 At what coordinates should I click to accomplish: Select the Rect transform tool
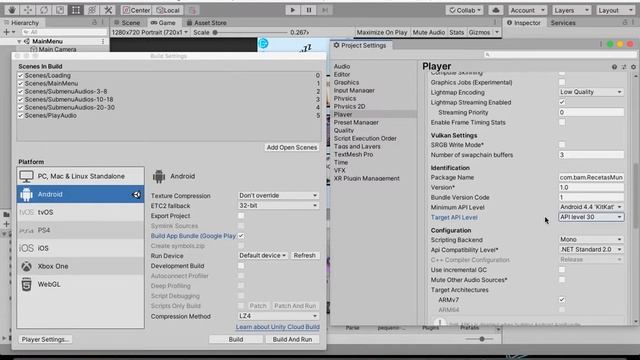click(76, 10)
